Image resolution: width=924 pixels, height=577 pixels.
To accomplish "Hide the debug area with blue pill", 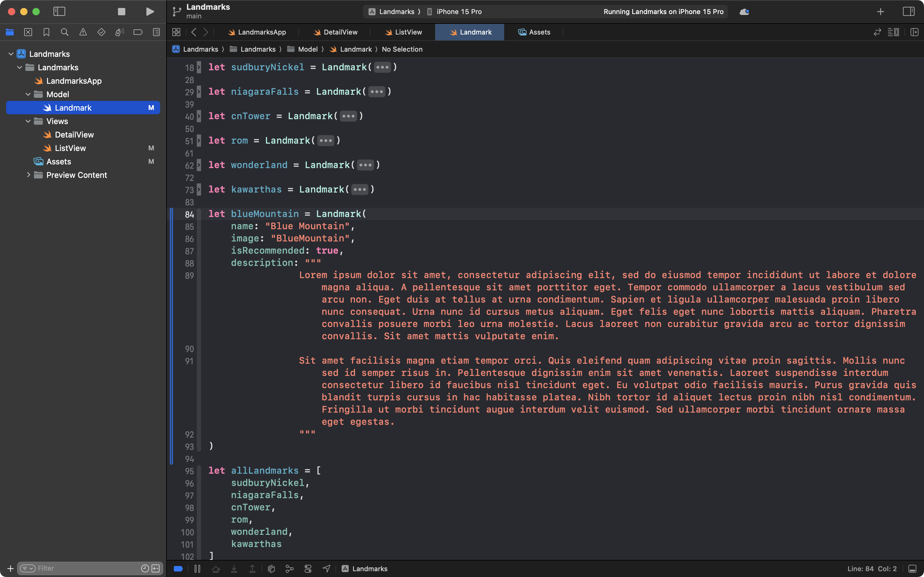I will (x=178, y=568).
